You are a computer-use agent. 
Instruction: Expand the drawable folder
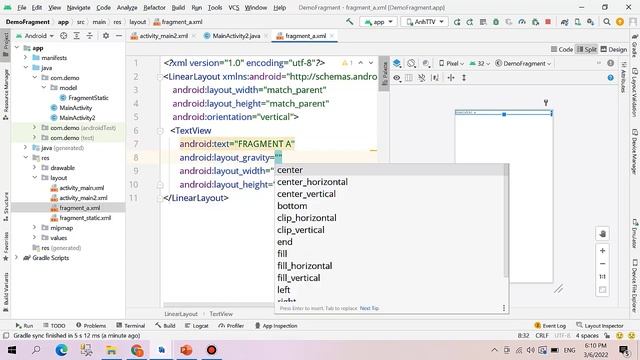tap(35, 167)
